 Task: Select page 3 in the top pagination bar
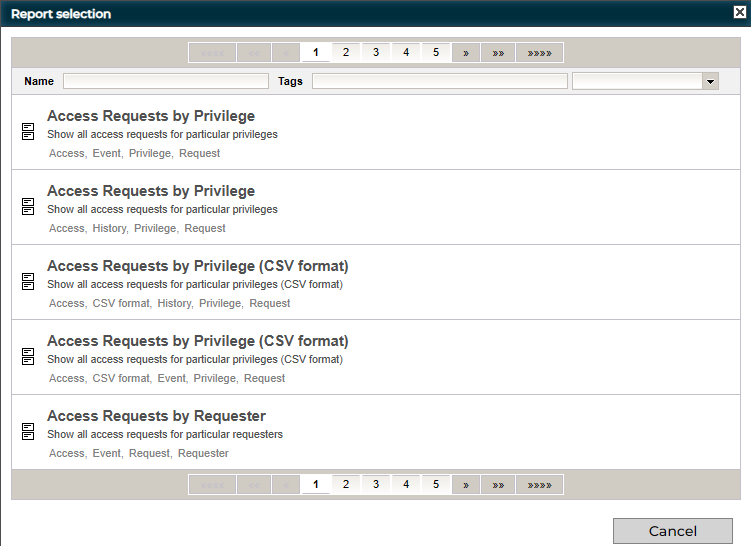coord(376,53)
